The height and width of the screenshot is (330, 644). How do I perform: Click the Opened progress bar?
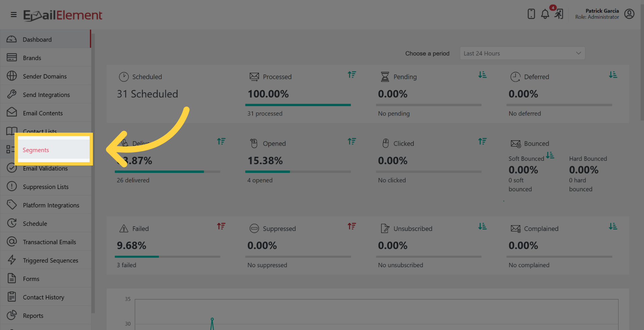(298, 172)
